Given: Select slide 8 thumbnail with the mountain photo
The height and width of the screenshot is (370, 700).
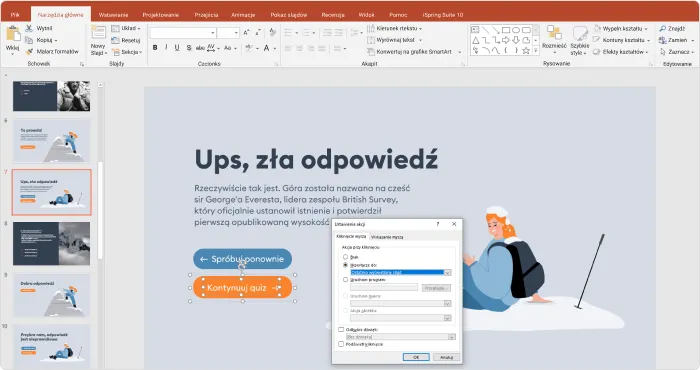Looking at the screenshot, I should coord(51,243).
